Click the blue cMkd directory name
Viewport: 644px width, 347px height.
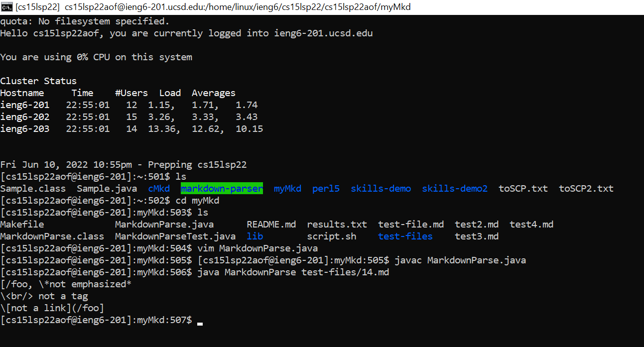point(159,189)
